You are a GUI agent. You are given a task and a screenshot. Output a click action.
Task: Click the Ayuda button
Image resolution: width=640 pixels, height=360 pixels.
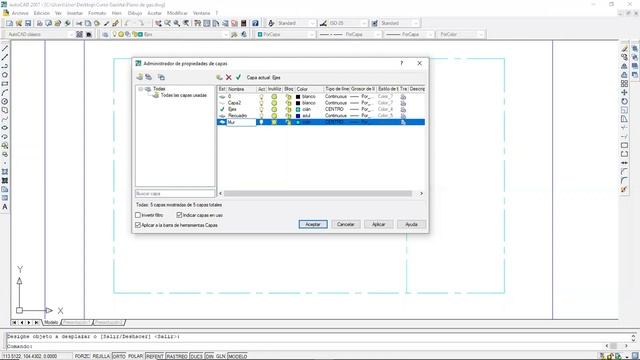pyautogui.click(x=411, y=224)
